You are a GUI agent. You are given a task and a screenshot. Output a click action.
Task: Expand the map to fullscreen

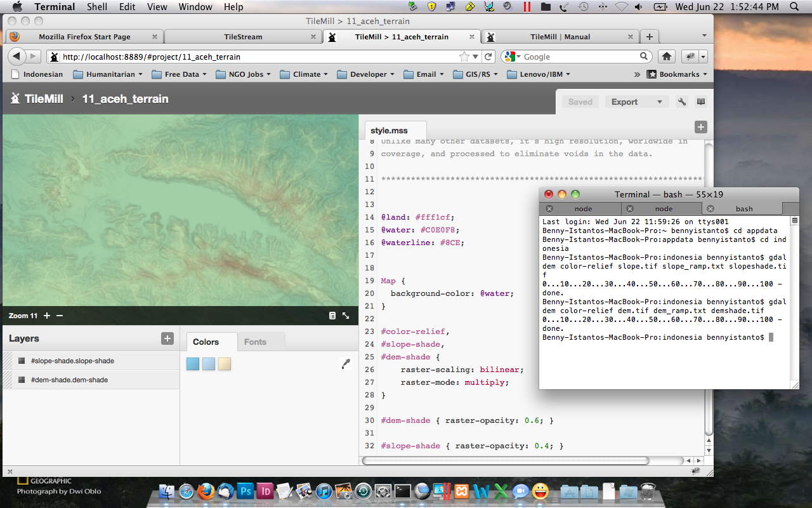click(x=346, y=316)
